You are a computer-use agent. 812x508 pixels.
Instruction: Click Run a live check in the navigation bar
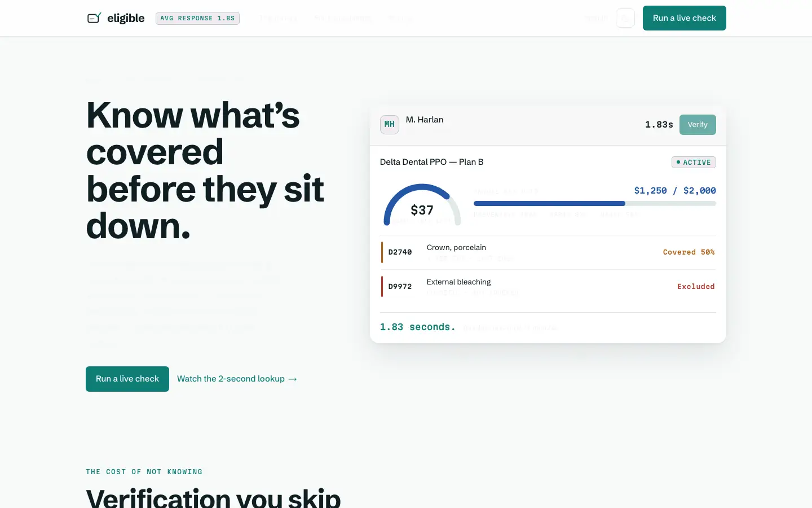click(x=685, y=18)
